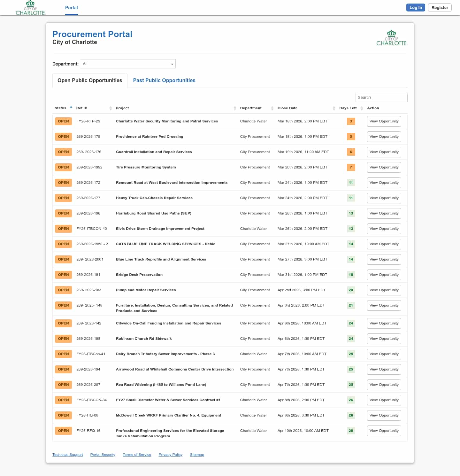Sort by Close Date column sort arrows
This screenshot has width=460, height=476.
coord(334,108)
